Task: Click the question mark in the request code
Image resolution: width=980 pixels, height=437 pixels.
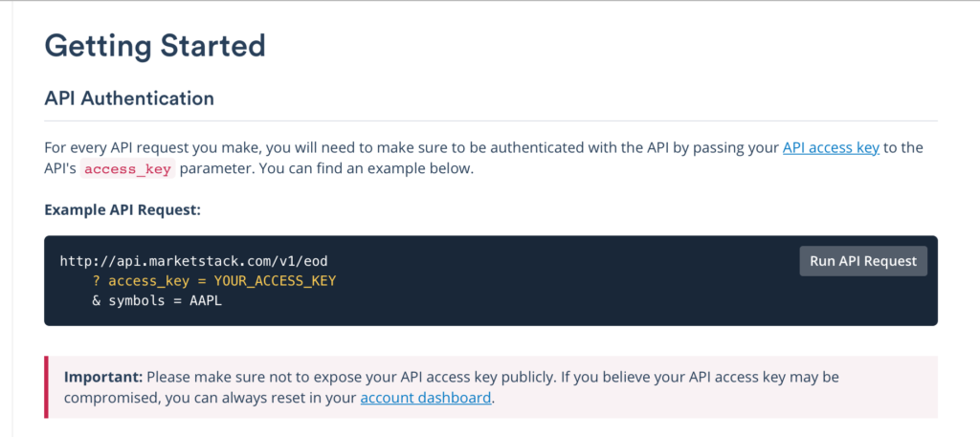Action: 97,281
